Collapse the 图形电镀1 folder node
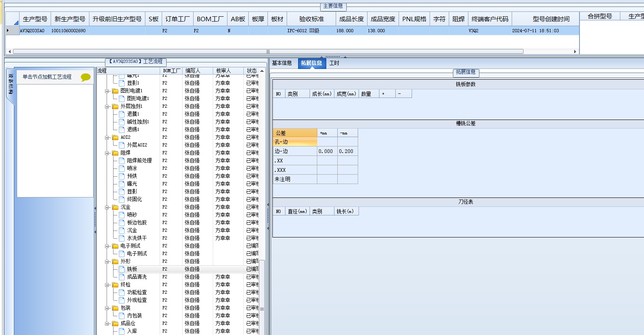The width and height of the screenshot is (644, 335). pyautogui.click(x=107, y=91)
